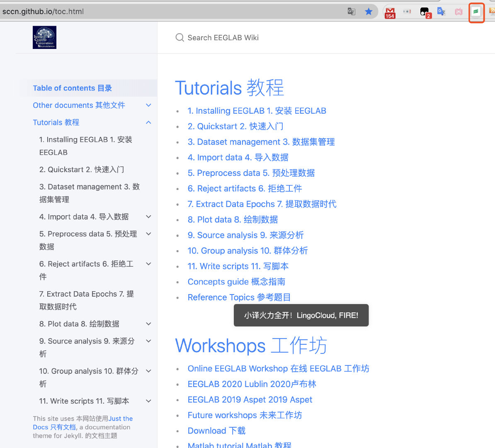The width and height of the screenshot is (495, 448).
Task: Collapse the Tutorials 教程 sidebar section
Action: (x=148, y=122)
